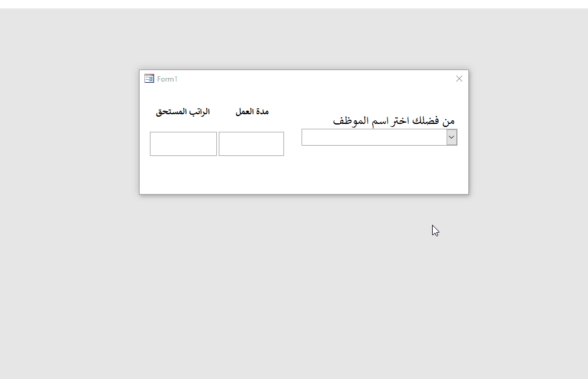Click the الراتب المستحق label

click(x=183, y=112)
